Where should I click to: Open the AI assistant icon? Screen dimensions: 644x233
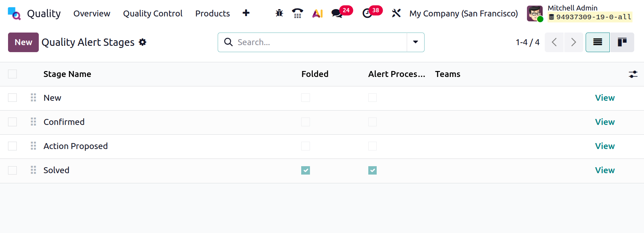(x=317, y=13)
